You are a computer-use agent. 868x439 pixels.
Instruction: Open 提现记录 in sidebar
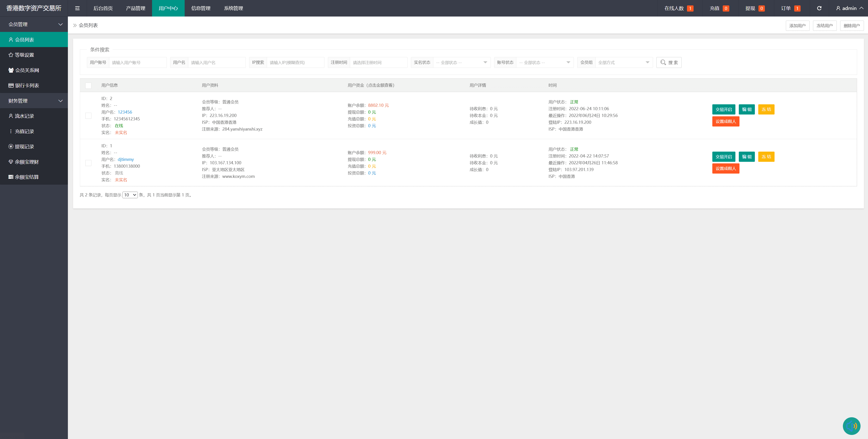coord(24,147)
